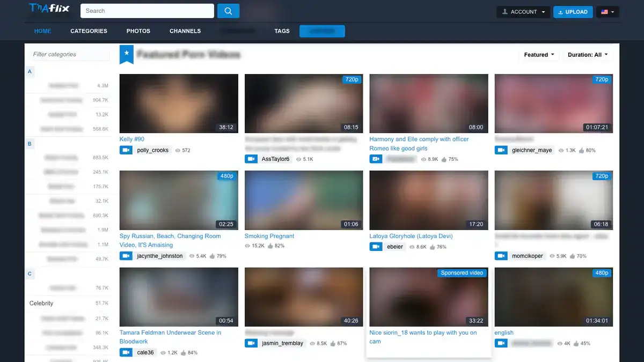The width and height of the screenshot is (644, 362).
Task: Open the video titled english
Action: [504, 333]
